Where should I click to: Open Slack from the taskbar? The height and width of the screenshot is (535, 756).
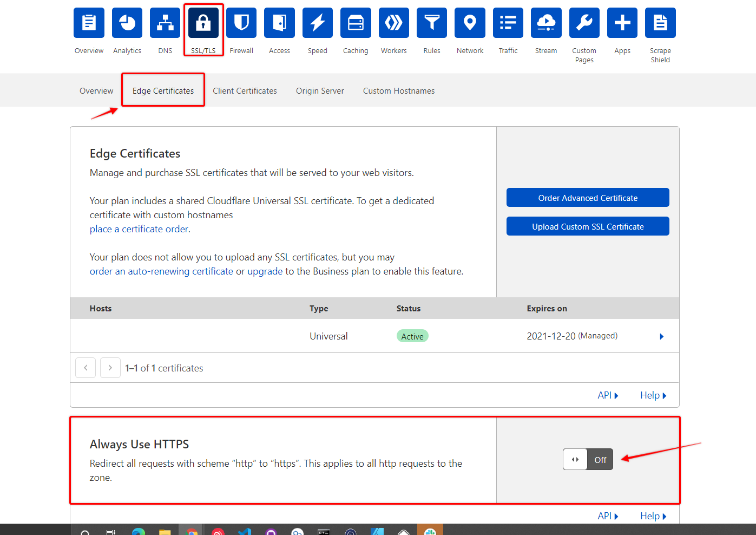[x=430, y=531]
